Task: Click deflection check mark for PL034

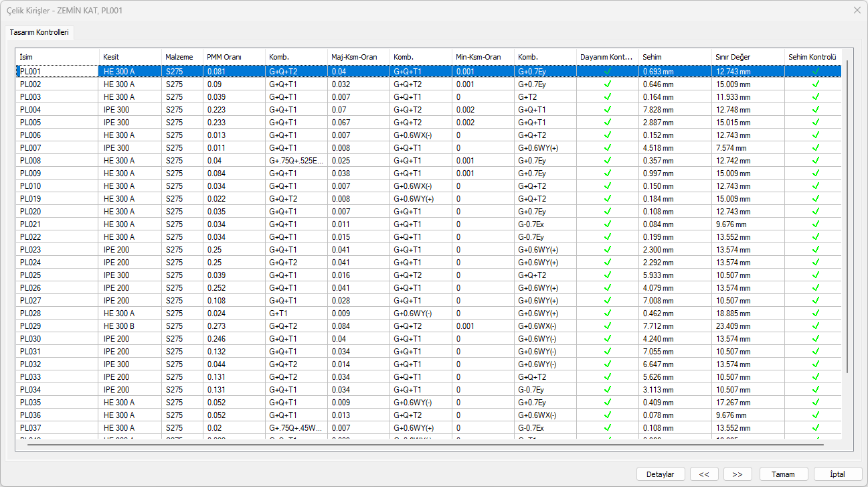Action: tap(816, 389)
